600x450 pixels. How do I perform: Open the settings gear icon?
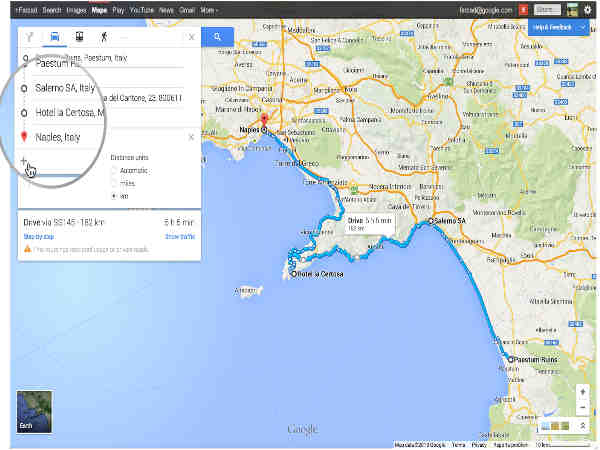click(x=586, y=8)
